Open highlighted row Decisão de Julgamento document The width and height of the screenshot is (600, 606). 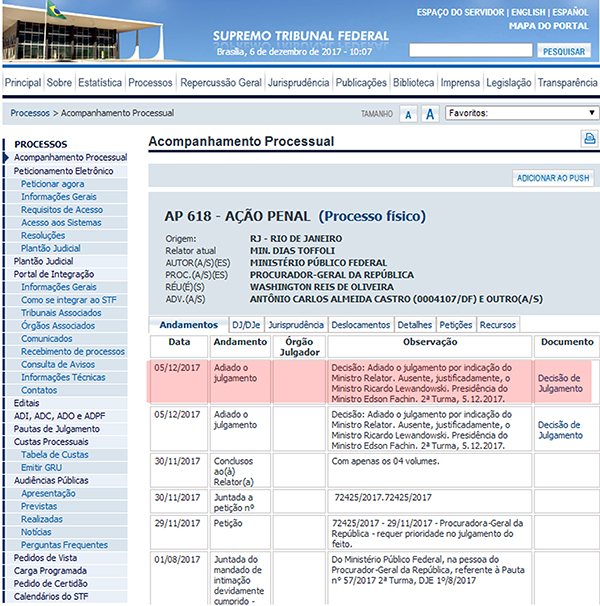pos(560,383)
